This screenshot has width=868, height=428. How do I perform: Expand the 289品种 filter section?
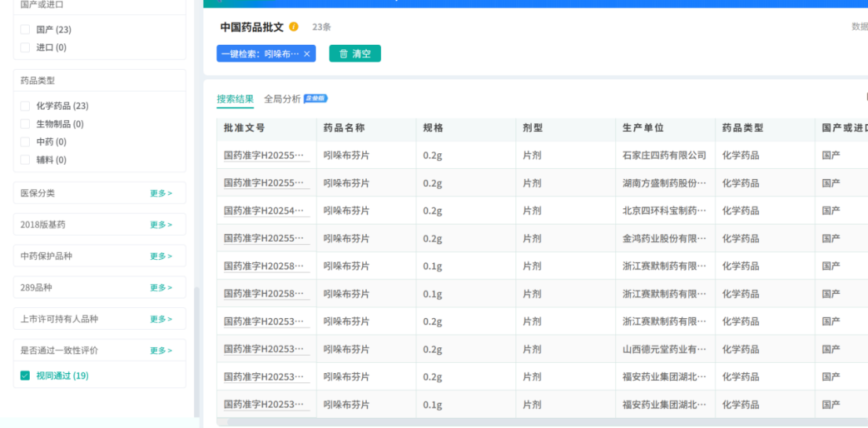161,287
